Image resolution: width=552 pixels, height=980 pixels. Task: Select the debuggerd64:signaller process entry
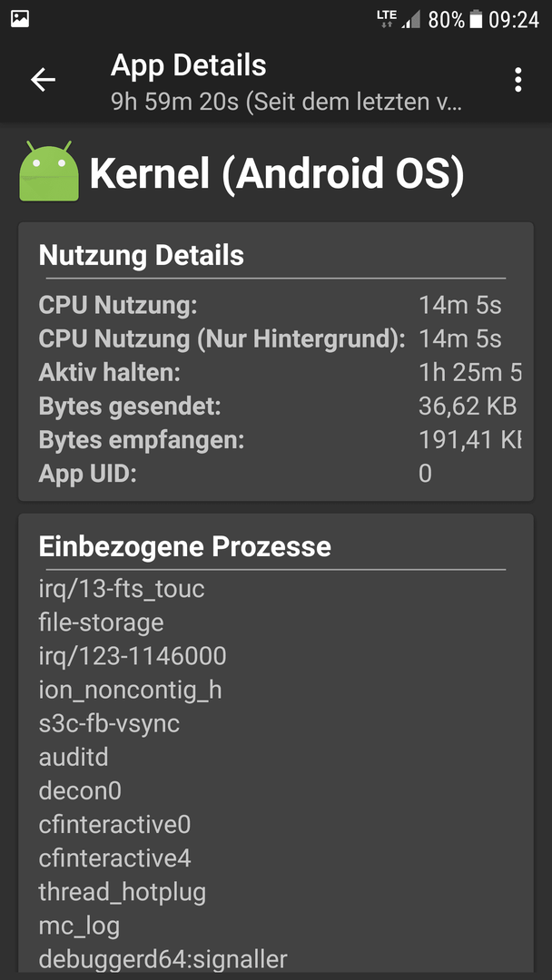pos(163,958)
